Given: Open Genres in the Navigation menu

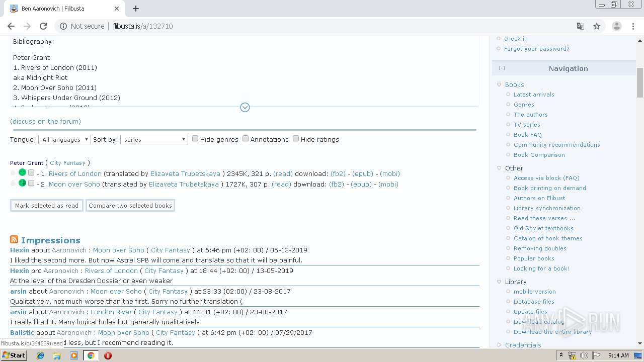Looking at the screenshot, I should click(524, 105).
